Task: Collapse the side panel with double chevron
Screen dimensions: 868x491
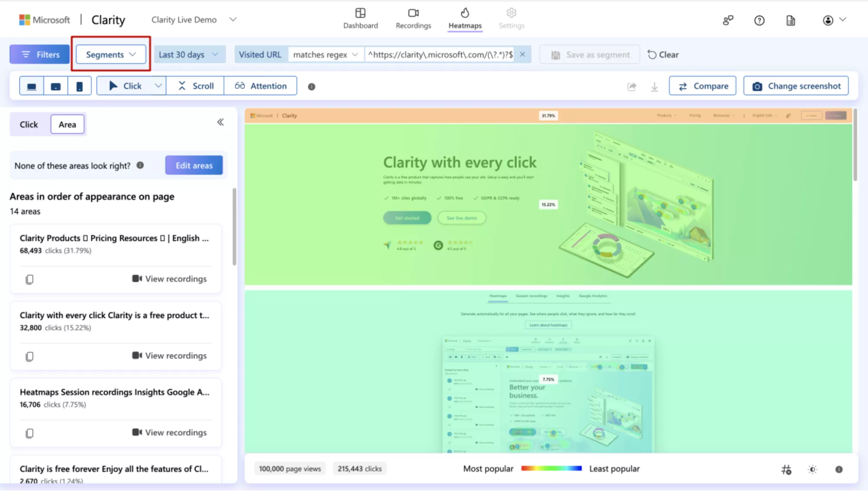Action: 221,122
